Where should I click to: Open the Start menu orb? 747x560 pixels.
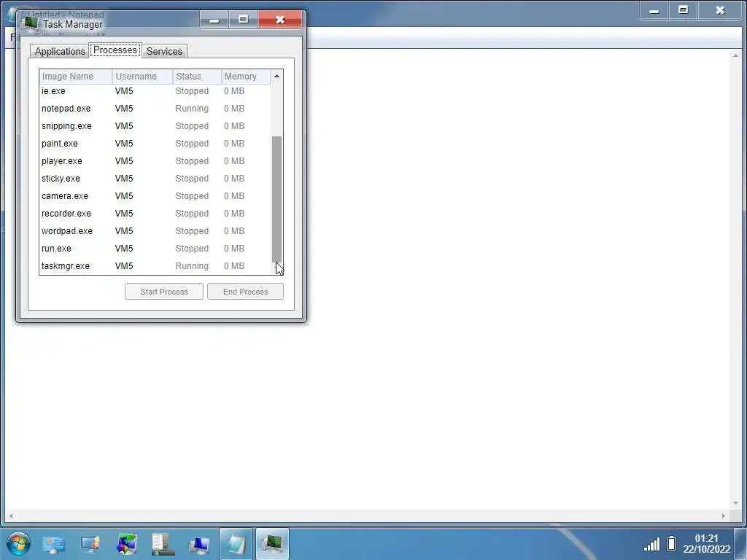click(x=18, y=543)
